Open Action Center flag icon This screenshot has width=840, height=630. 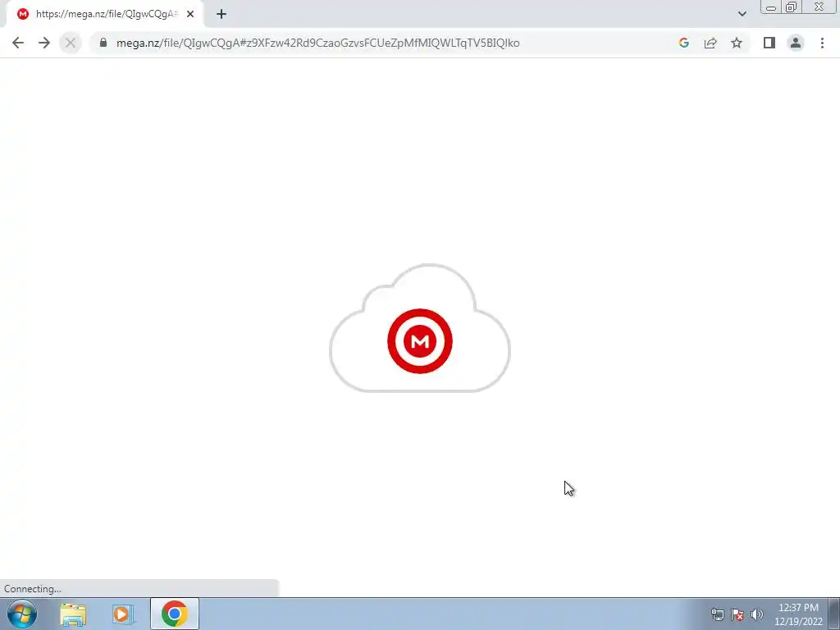tap(737, 614)
